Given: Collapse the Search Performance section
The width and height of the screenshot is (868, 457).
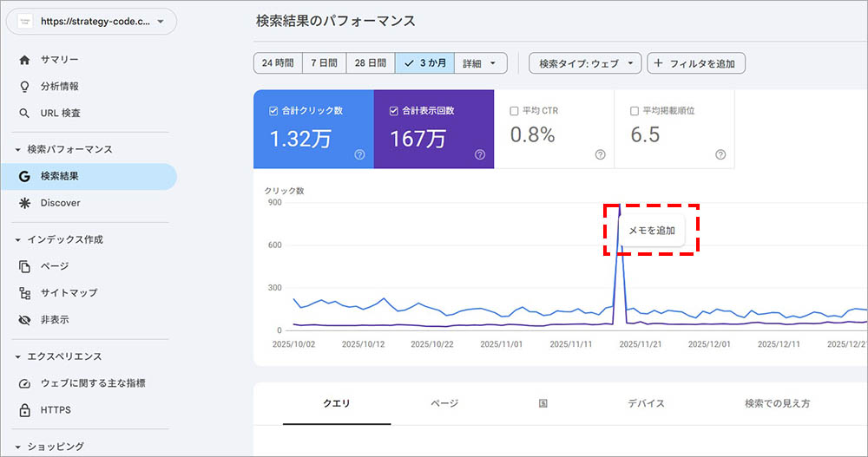Looking at the screenshot, I should [x=18, y=149].
